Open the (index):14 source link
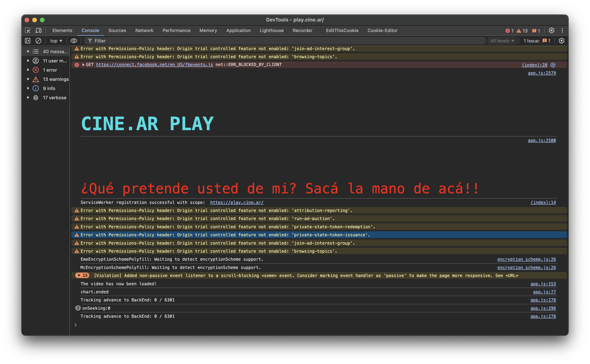The width and height of the screenshot is (590, 364). (x=543, y=203)
